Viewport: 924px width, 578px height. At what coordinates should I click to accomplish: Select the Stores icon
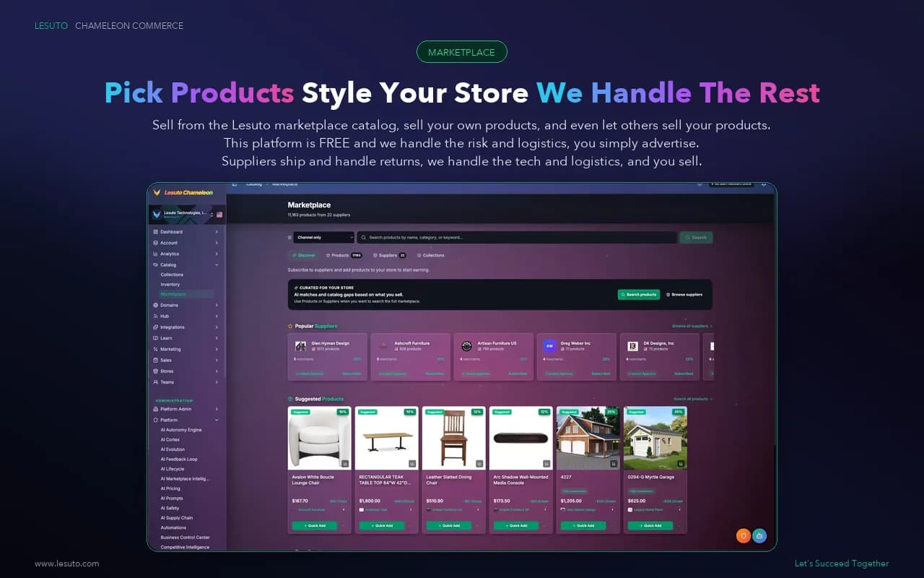coord(155,371)
